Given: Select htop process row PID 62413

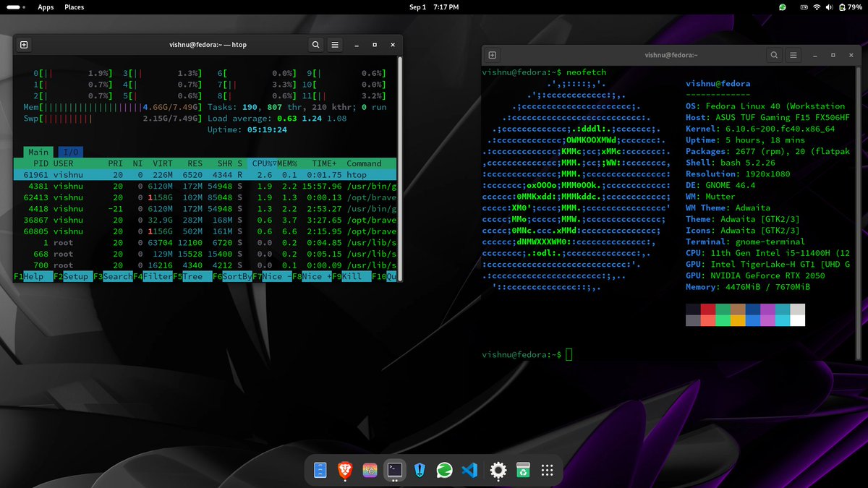Looking at the screenshot, I should coord(205,197).
